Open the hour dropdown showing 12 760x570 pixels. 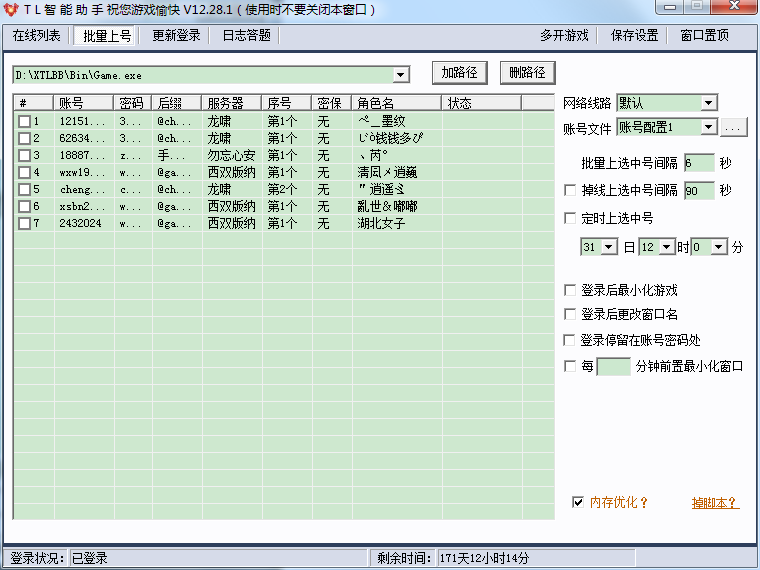(666, 247)
